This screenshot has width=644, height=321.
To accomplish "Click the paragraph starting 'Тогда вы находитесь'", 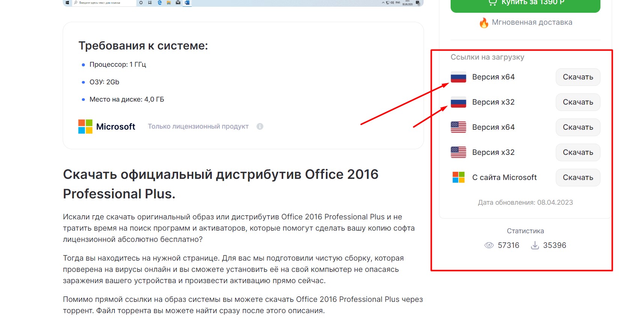I will [233, 270].
